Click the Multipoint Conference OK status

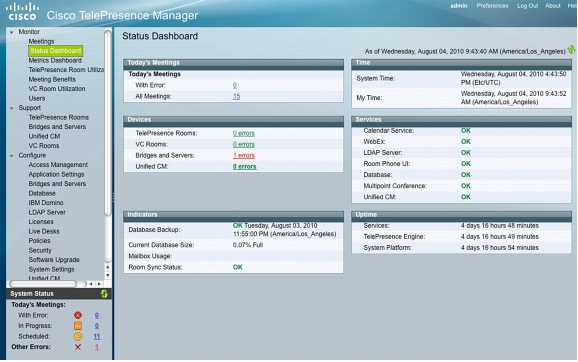[x=466, y=186]
